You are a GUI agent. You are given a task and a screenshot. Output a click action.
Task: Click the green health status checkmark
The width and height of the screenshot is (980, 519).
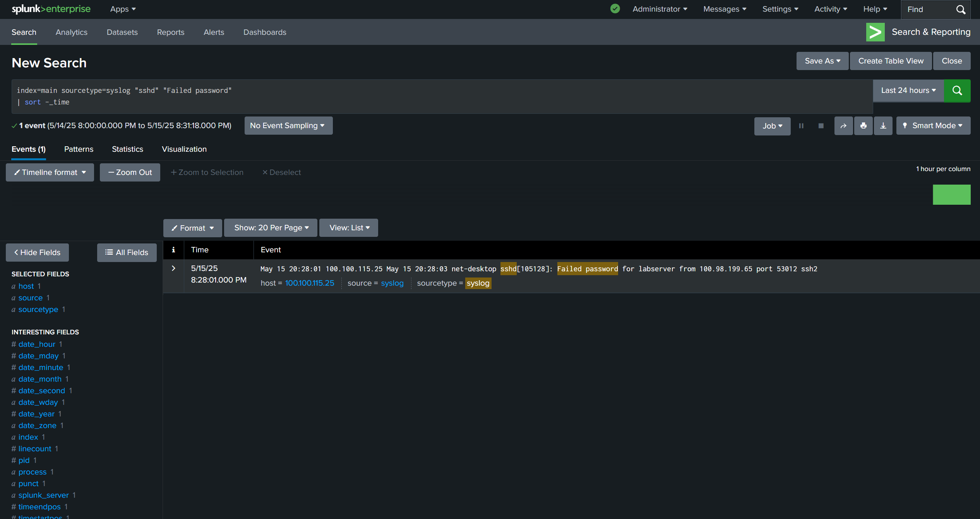click(615, 9)
